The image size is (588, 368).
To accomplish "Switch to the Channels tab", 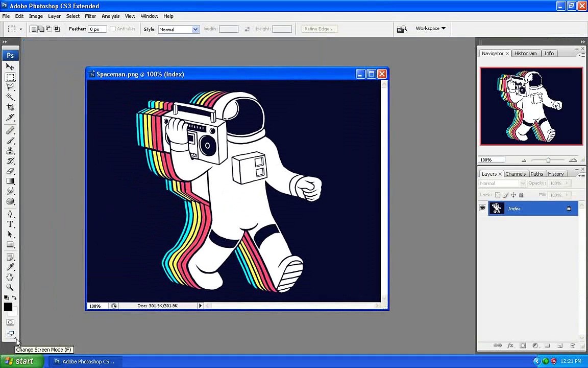I will (515, 174).
